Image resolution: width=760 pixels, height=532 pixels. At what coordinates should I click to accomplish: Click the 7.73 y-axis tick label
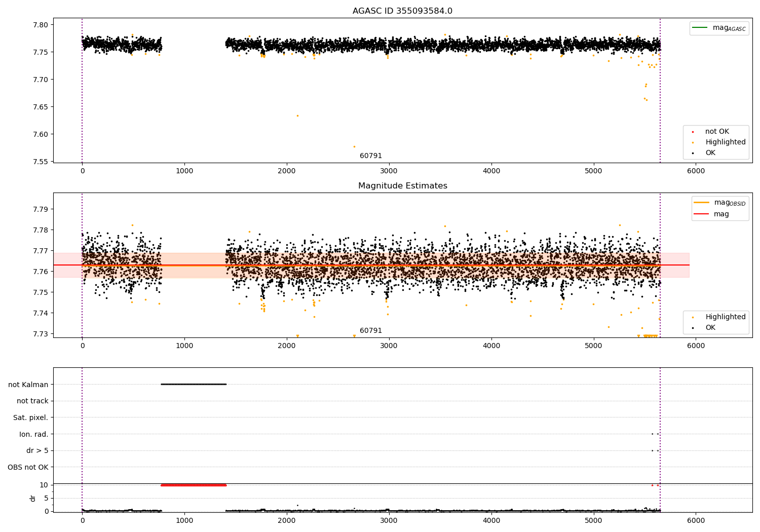click(41, 334)
